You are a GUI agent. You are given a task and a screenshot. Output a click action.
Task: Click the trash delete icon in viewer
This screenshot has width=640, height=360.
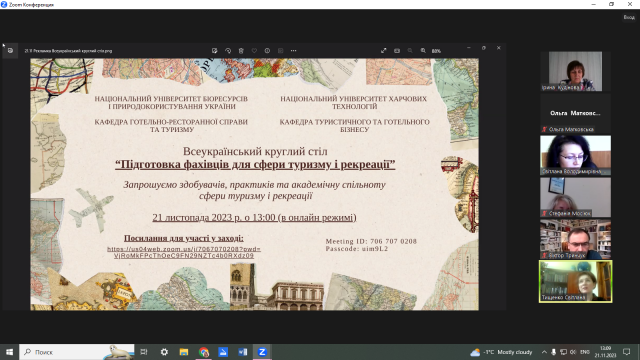(241, 51)
